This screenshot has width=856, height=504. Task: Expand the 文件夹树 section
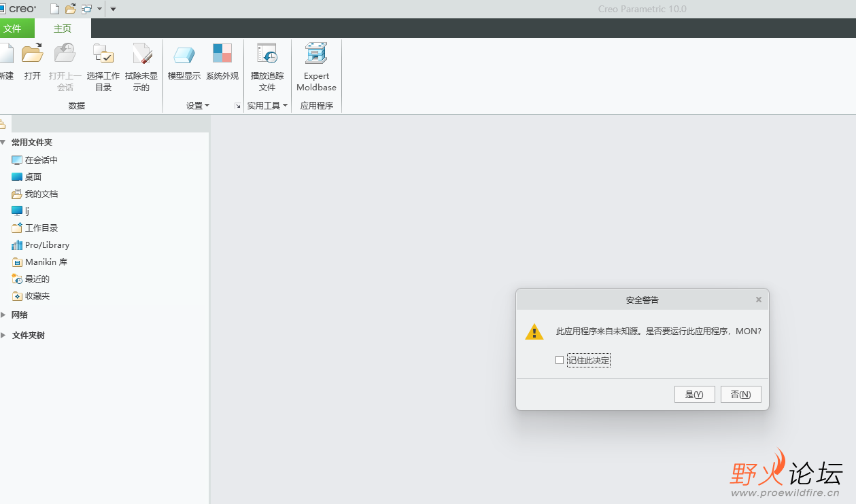[3, 336]
